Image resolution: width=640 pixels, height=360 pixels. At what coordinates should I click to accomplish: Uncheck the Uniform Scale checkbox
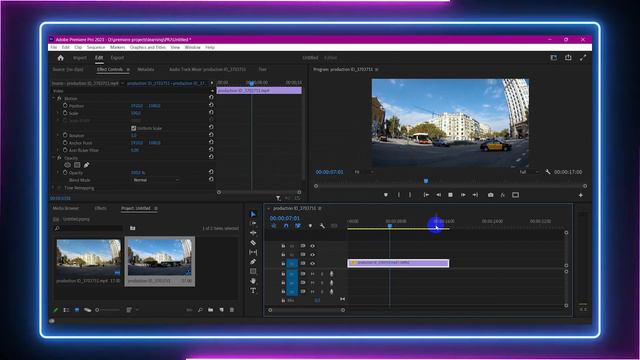[133, 128]
